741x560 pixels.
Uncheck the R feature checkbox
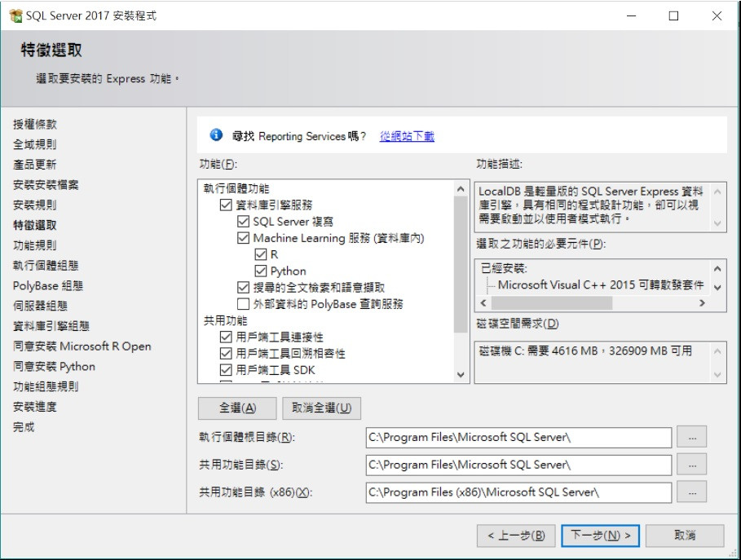click(x=260, y=254)
